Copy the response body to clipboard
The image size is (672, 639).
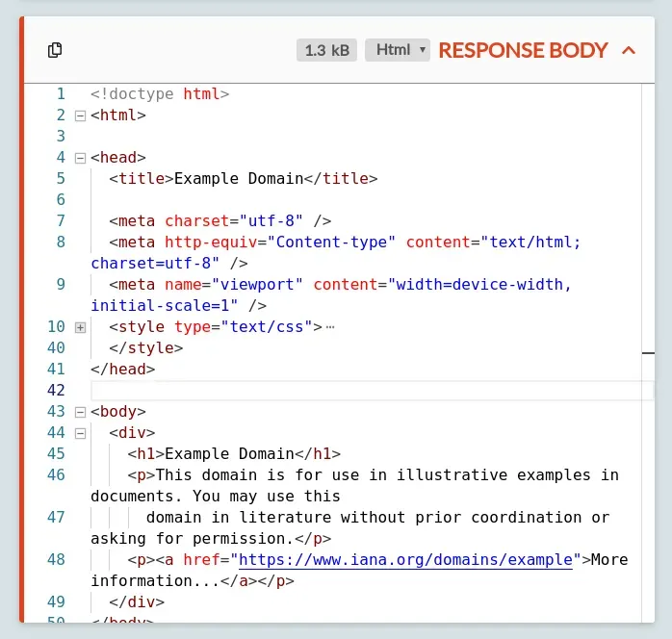point(55,50)
